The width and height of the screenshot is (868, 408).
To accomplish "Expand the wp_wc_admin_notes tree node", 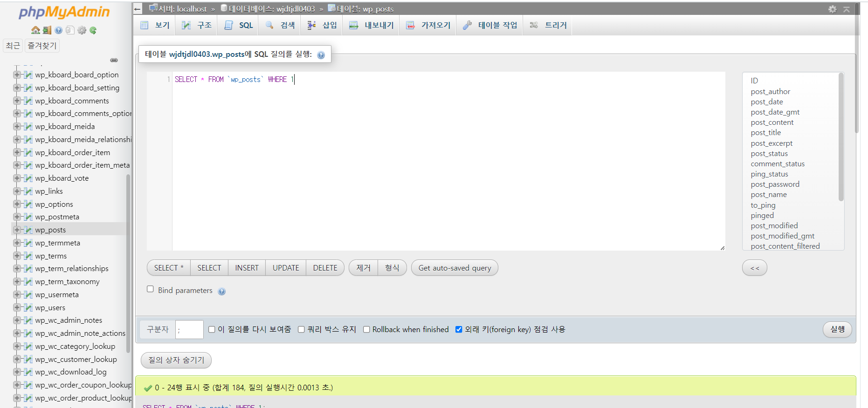I will coord(17,320).
